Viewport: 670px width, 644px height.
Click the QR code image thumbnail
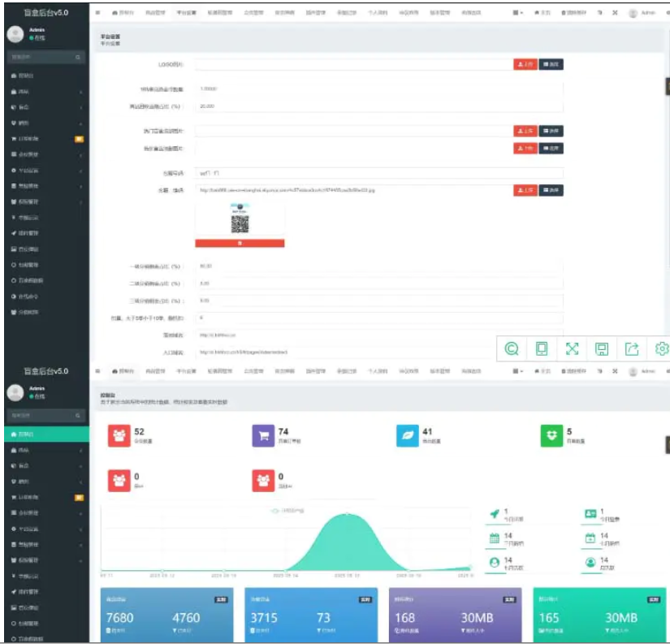pyautogui.click(x=240, y=218)
